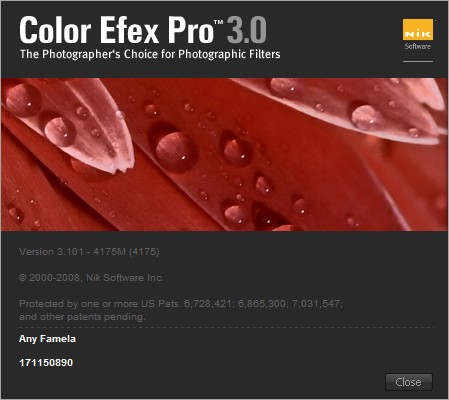Click the trademark symbol after Pro
449x400 pixels.
click(218, 22)
